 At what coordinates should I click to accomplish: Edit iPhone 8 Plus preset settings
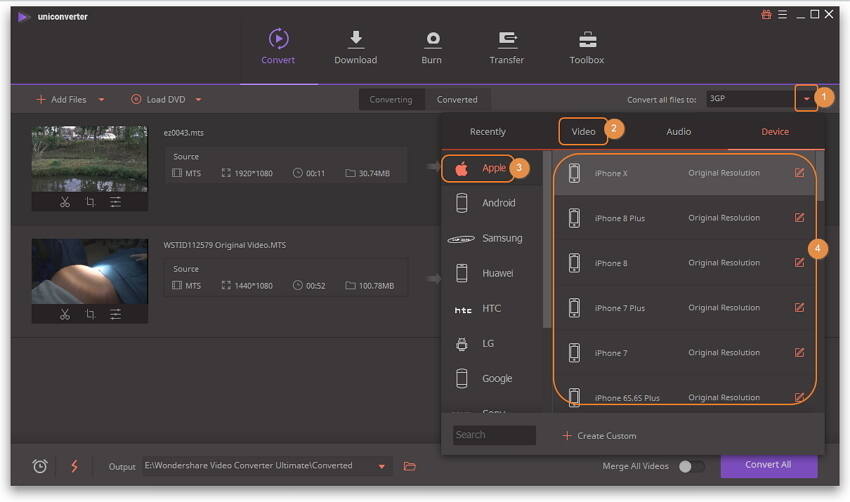(799, 218)
